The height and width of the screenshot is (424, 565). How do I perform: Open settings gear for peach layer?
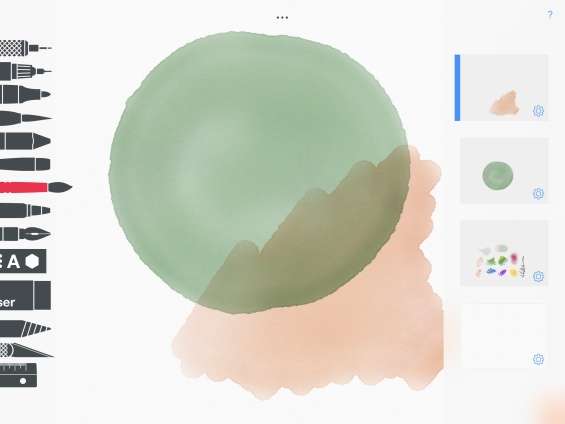coord(538,111)
